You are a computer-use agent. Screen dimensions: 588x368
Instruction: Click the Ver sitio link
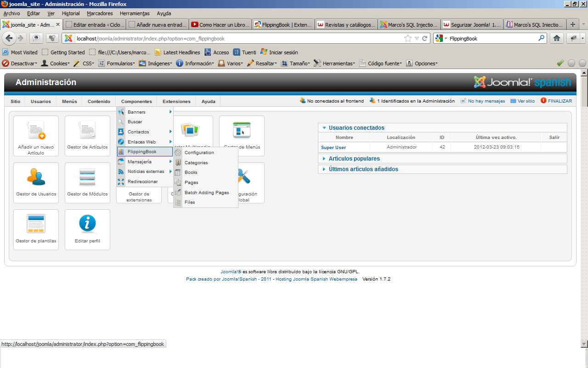point(526,101)
